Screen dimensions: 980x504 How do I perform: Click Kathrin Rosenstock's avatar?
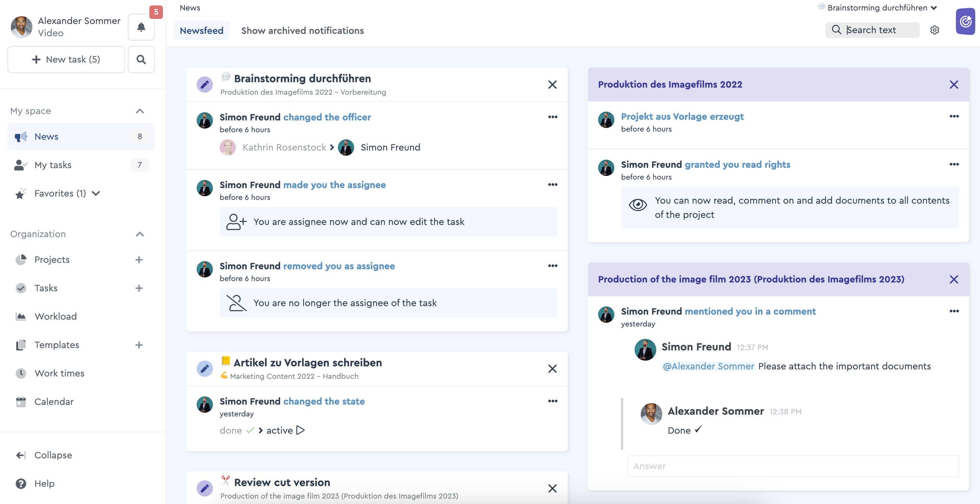(x=227, y=147)
